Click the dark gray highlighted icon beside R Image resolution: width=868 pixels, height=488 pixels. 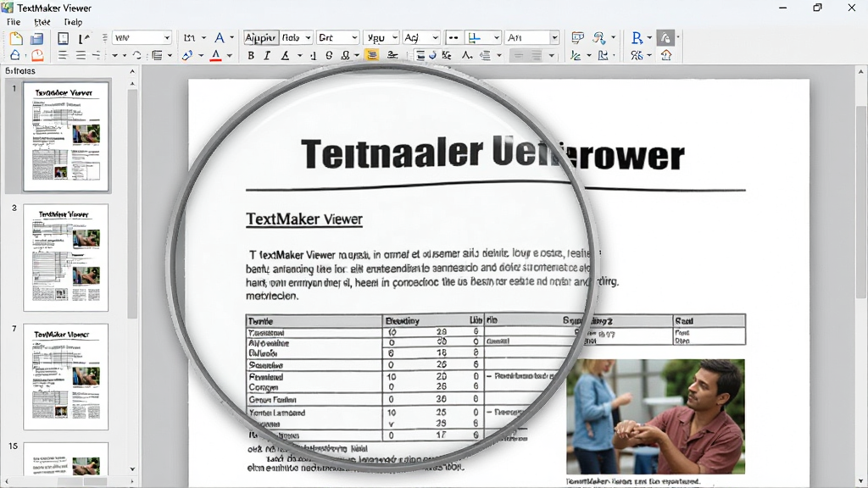coord(666,37)
